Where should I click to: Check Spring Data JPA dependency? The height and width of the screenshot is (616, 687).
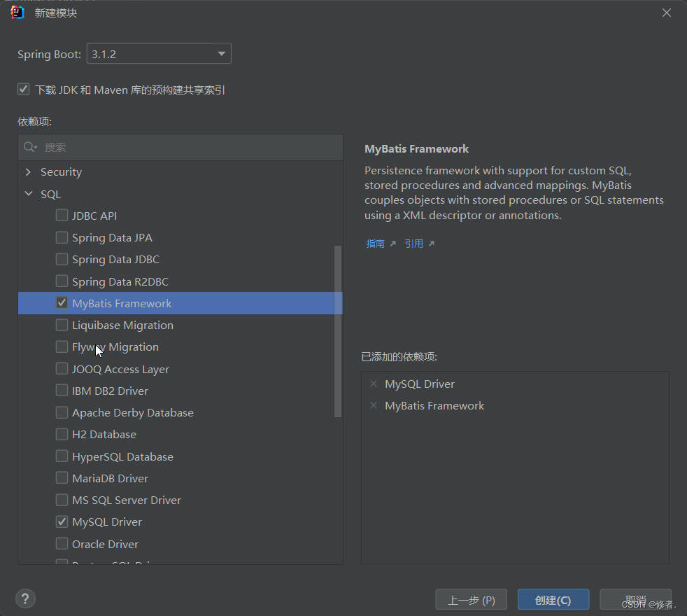[62, 237]
